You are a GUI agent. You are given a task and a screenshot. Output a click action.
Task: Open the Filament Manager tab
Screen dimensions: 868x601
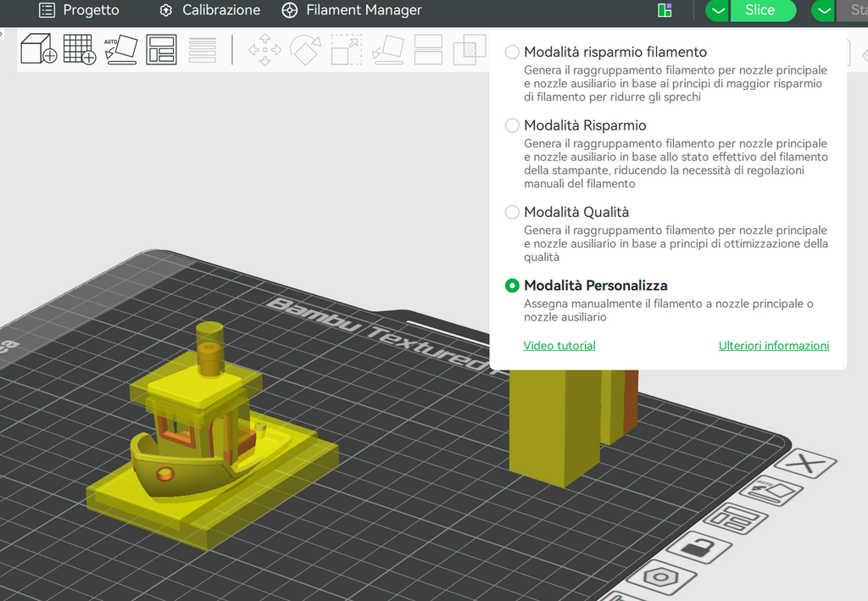[x=352, y=10]
